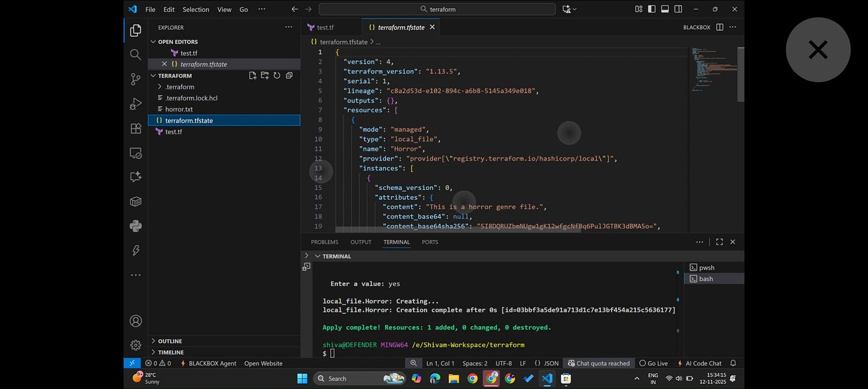Open Explorer Views and More Actions
Viewport: 868px width, 389px height.
click(x=288, y=27)
